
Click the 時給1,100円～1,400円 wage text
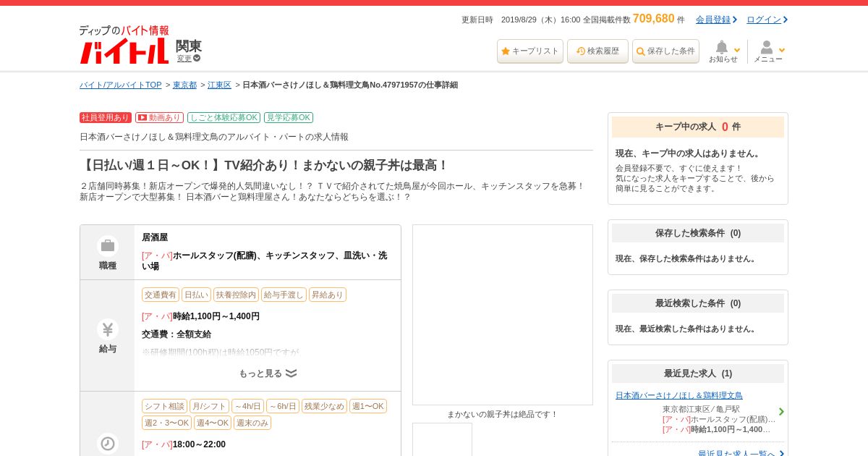pyautogui.click(x=216, y=316)
